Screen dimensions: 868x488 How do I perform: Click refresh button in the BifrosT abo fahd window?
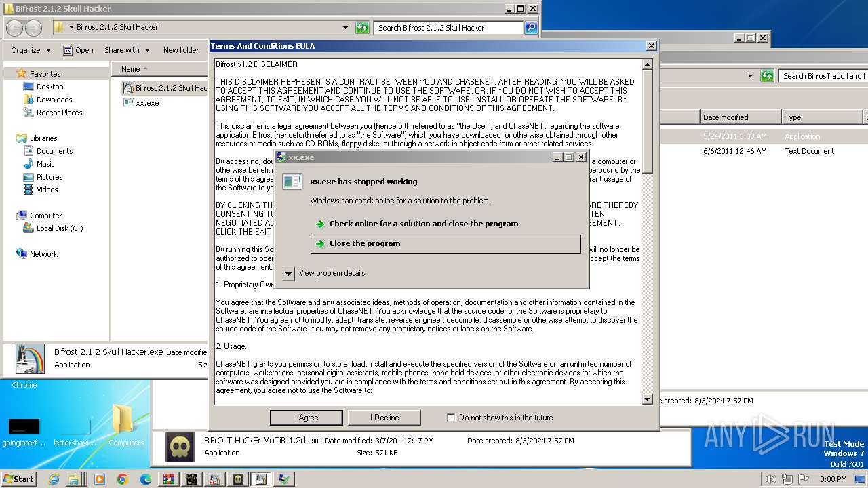point(767,76)
